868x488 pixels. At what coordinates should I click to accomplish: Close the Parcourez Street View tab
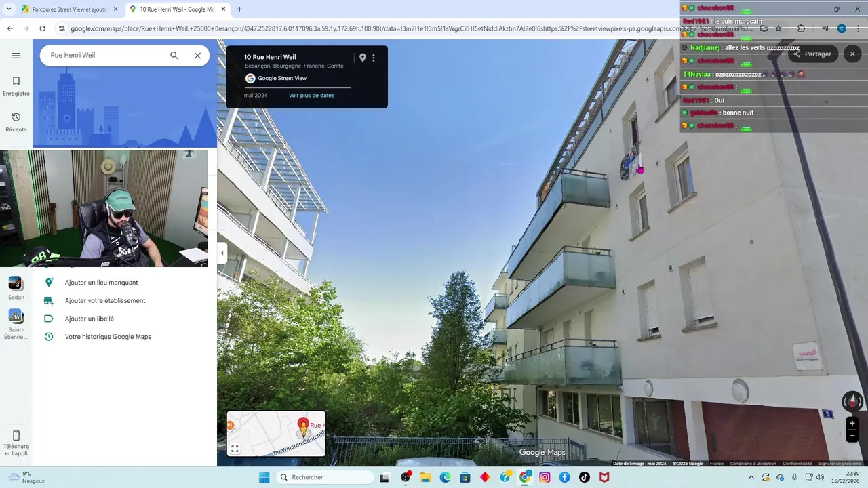pos(115,9)
